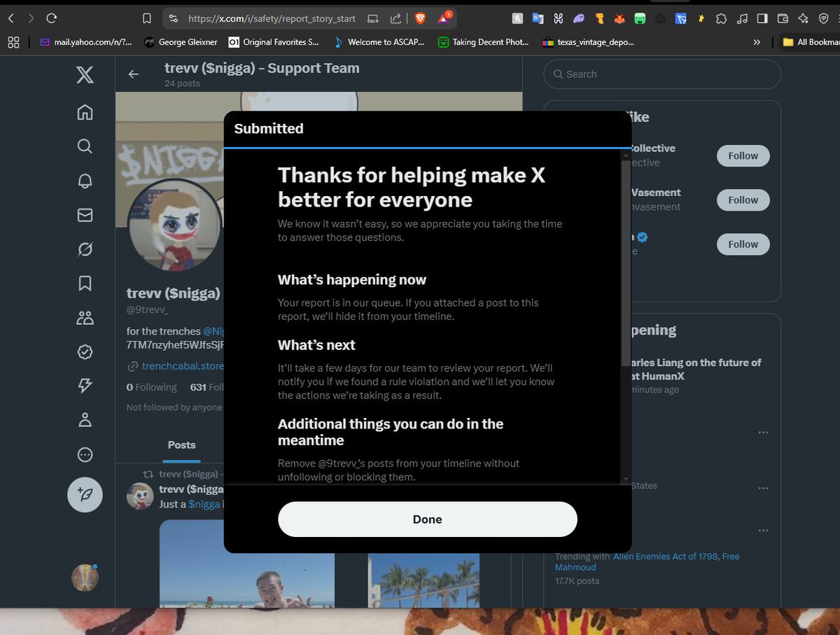Open Brave Wallet icon in toolbar
Screen dimensions: 840x635
click(x=783, y=19)
